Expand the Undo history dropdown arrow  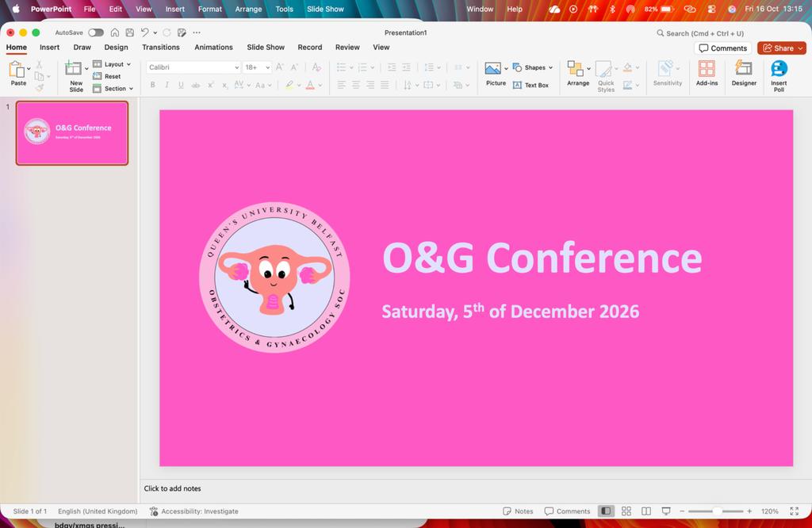click(x=155, y=33)
